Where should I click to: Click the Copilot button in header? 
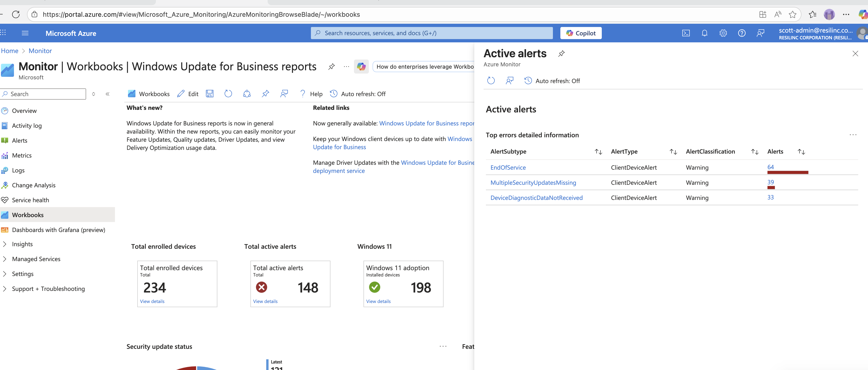point(581,33)
